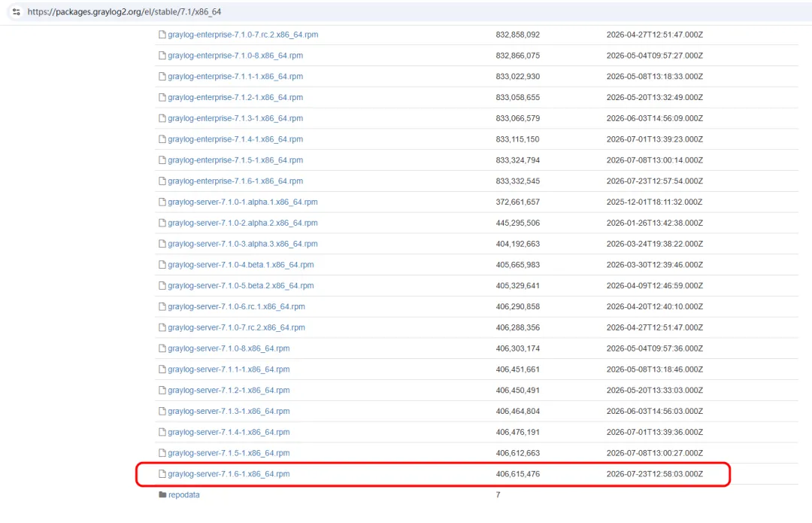Click timestamp 2026-03-24T19:38:22.000Z
The width and height of the screenshot is (812, 523).
[x=655, y=244]
